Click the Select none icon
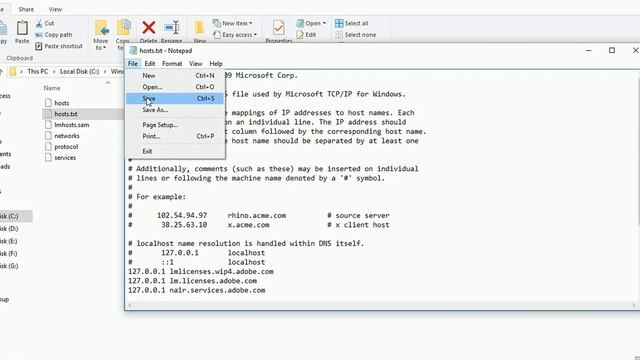Screen dimensions: 640x360 (x=339, y=35)
